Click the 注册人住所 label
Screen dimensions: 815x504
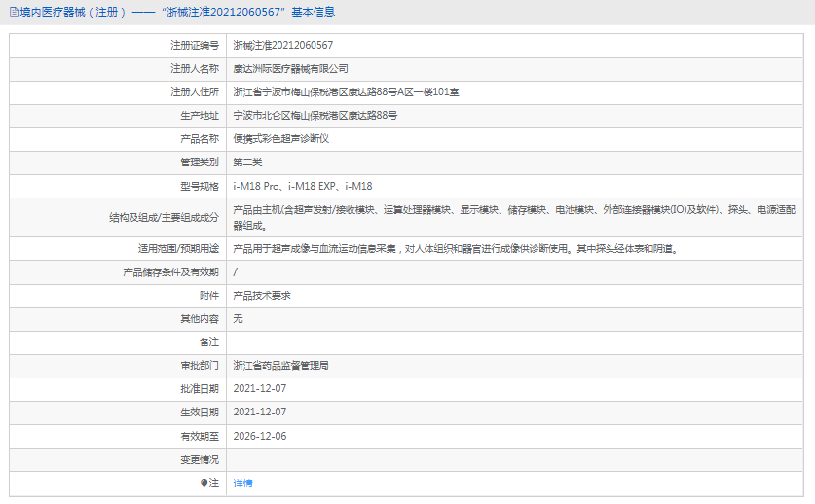point(195,92)
